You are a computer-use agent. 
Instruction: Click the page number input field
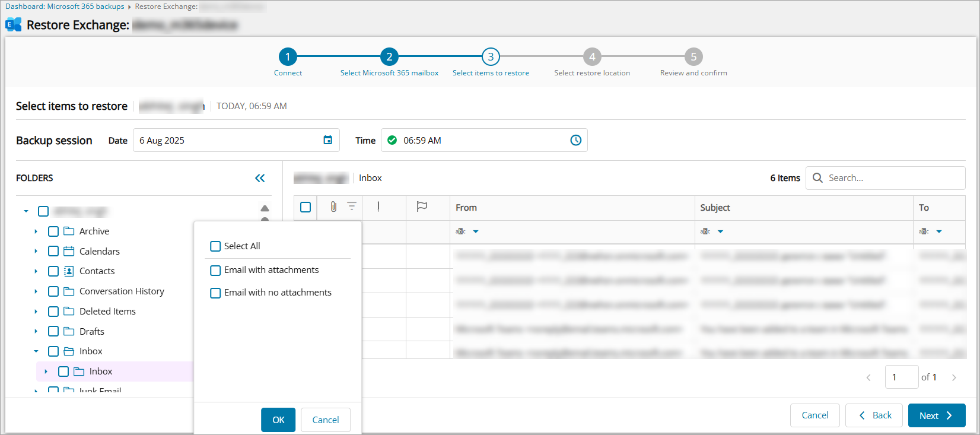coord(901,377)
